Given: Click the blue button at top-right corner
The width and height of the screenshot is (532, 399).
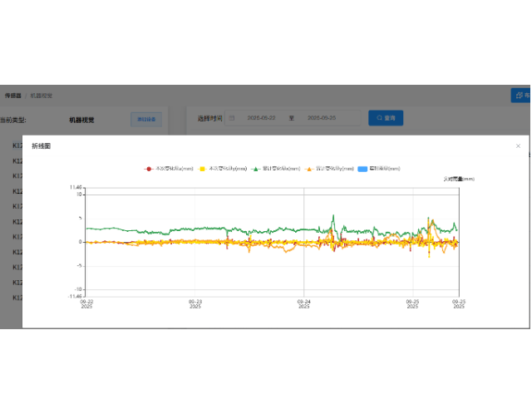Looking at the screenshot, I should tap(521, 96).
